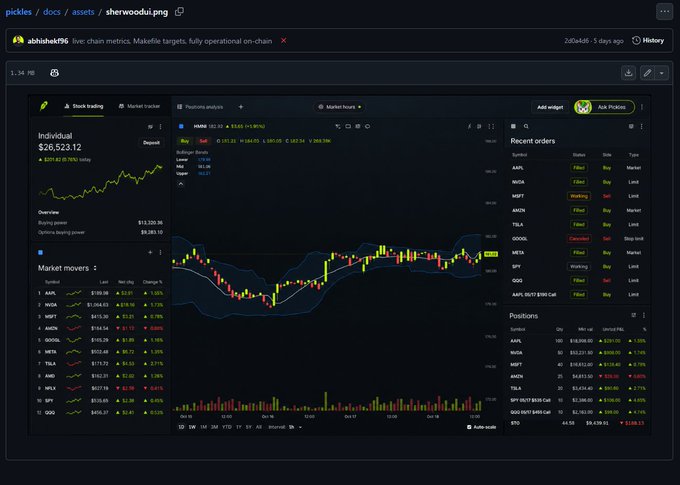The height and width of the screenshot is (485, 680).
Task: Copy the sherwoodui.png file path
Action: (x=179, y=12)
